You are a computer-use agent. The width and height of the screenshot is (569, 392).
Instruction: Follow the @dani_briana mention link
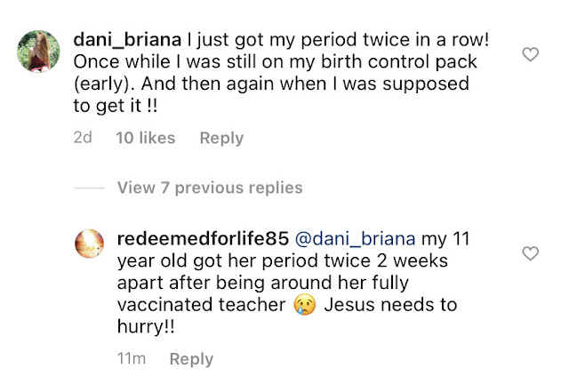coord(356,239)
